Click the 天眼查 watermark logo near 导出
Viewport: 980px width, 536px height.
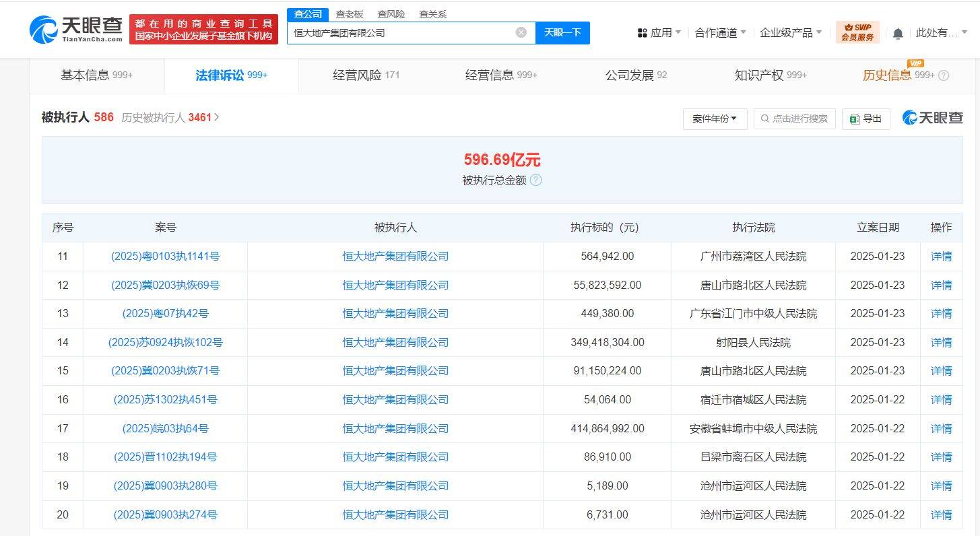click(x=932, y=117)
